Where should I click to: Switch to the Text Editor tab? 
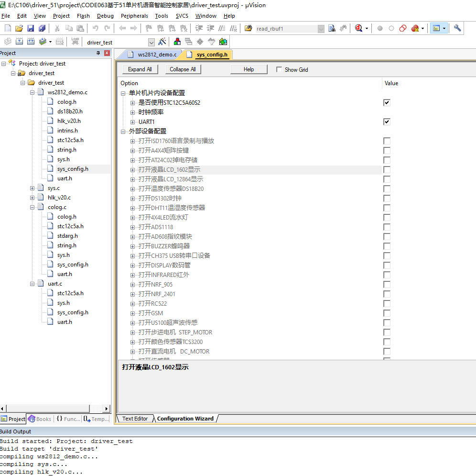click(135, 419)
